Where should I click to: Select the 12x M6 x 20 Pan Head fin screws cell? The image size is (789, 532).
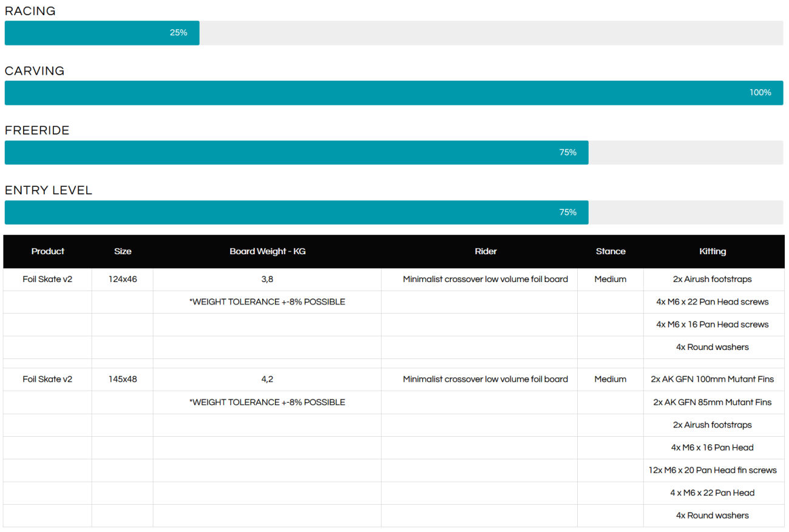[x=713, y=470]
